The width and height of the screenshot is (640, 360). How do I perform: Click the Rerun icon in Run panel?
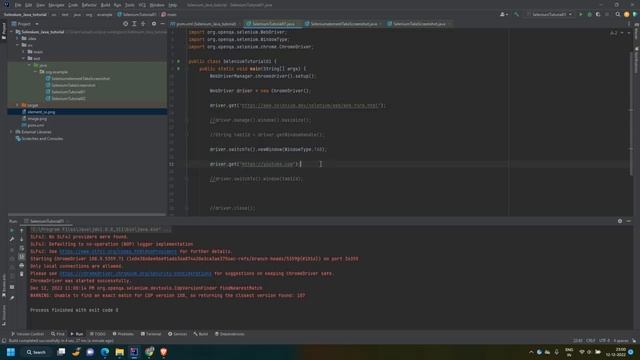pos(12,230)
